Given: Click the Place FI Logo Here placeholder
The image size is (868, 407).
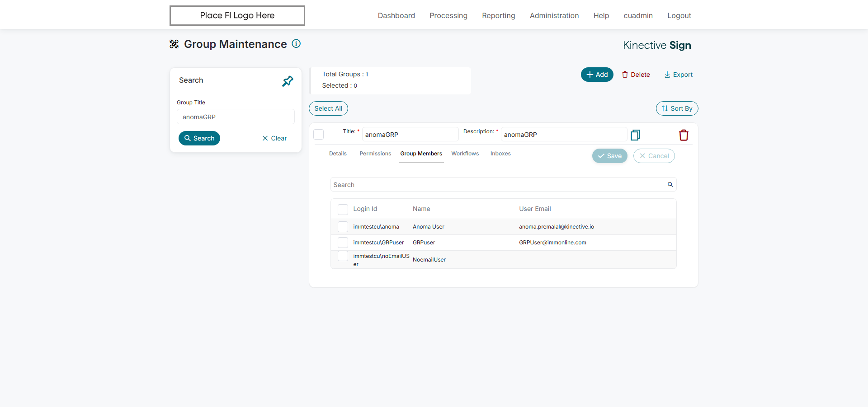Looking at the screenshot, I should coord(237,15).
